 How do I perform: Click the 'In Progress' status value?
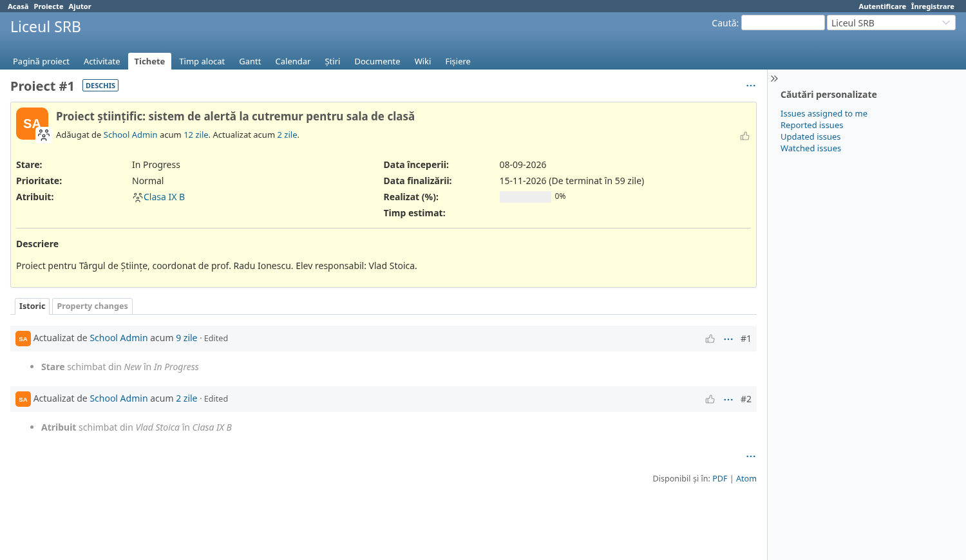coord(156,165)
